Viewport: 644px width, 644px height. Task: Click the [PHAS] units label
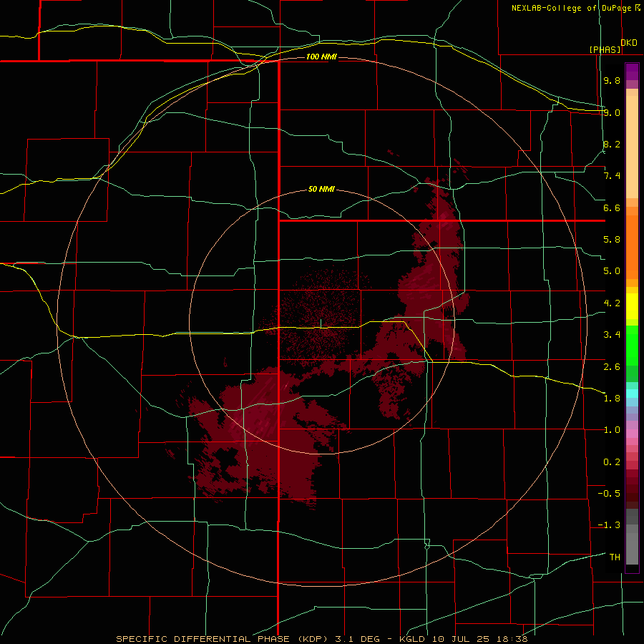(605, 49)
